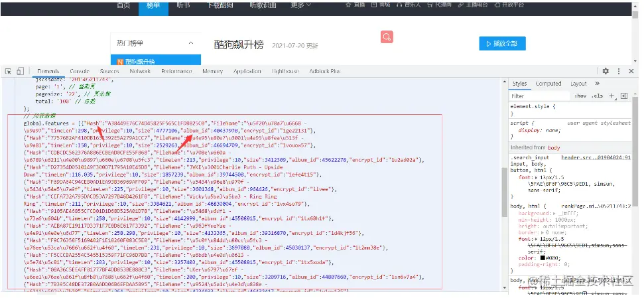Viewport: 644px width, 298px height.
Task: Activate the DevTools inspect element picker
Action: point(8,71)
